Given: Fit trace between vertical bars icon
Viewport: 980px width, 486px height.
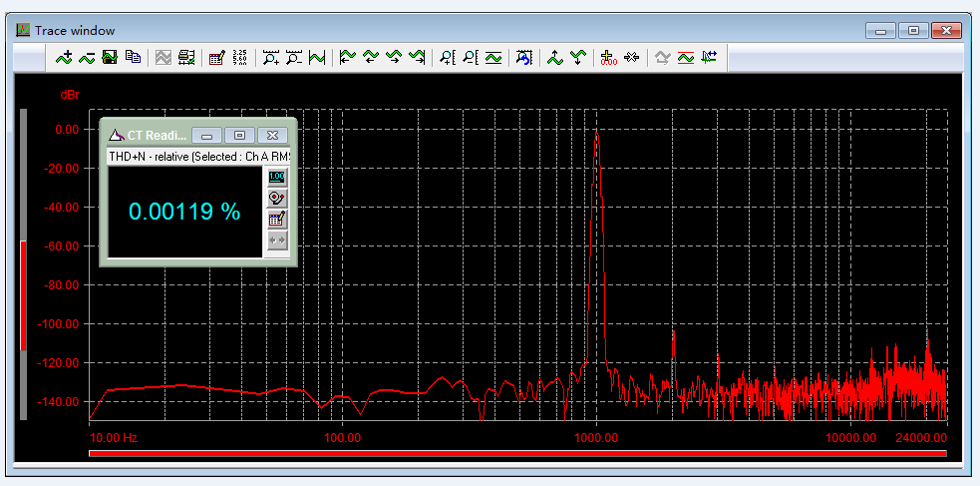Looking at the screenshot, I should click(317, 58).
